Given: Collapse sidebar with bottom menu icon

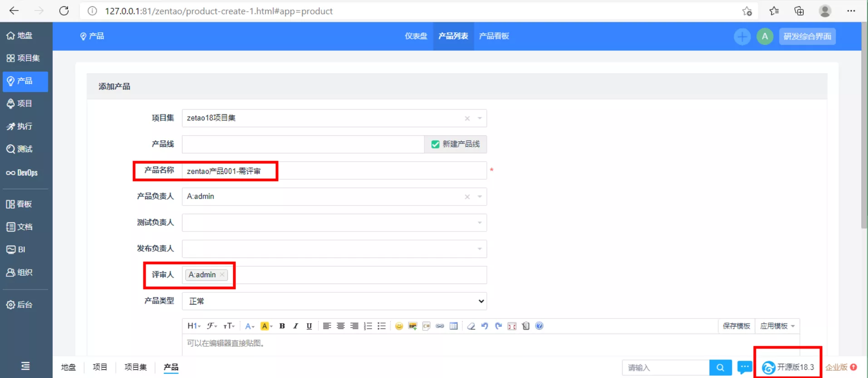Looking at the screenshot, I should [x=25, y=366].
